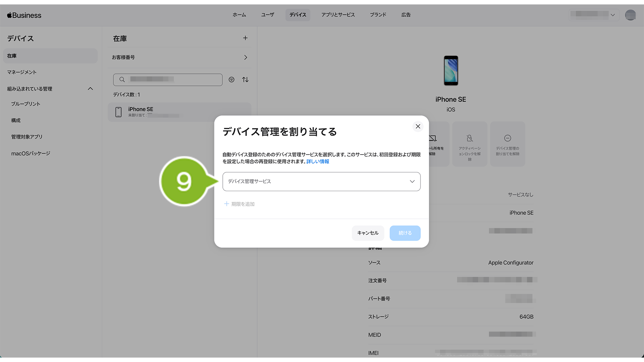This screenshot has height=362, width=644.
Task: Open the 詳しい情報 link
Action: pyautogui.click(x=318, y=161)
